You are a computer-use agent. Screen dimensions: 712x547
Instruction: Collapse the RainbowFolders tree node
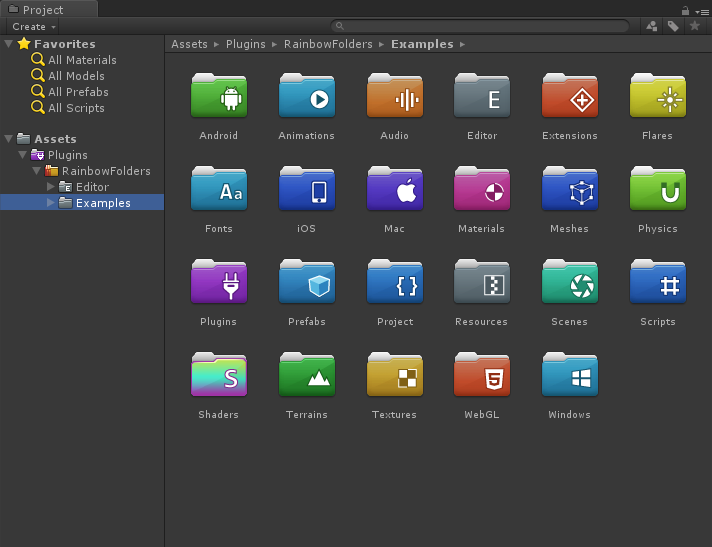(36, 171)
